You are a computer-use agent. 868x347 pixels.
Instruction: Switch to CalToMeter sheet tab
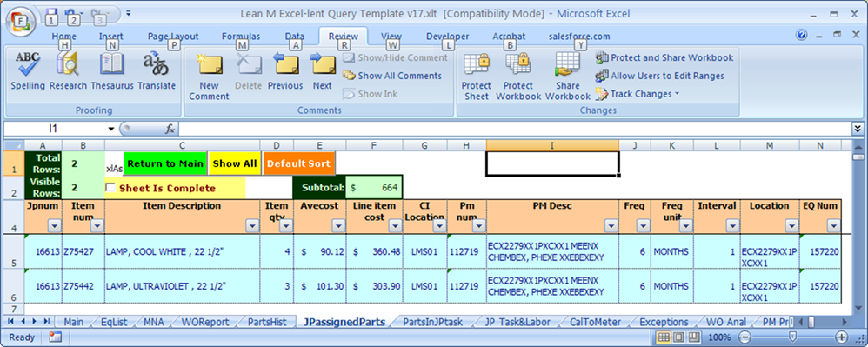tap(595, 322)
